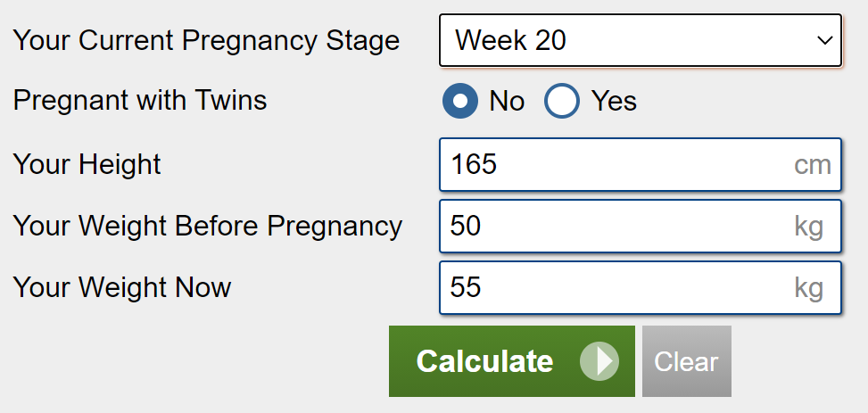Focus the Weight Before Pregnancy field showing 50
This screenshot has width=868, height=413.
coord(641,227)
